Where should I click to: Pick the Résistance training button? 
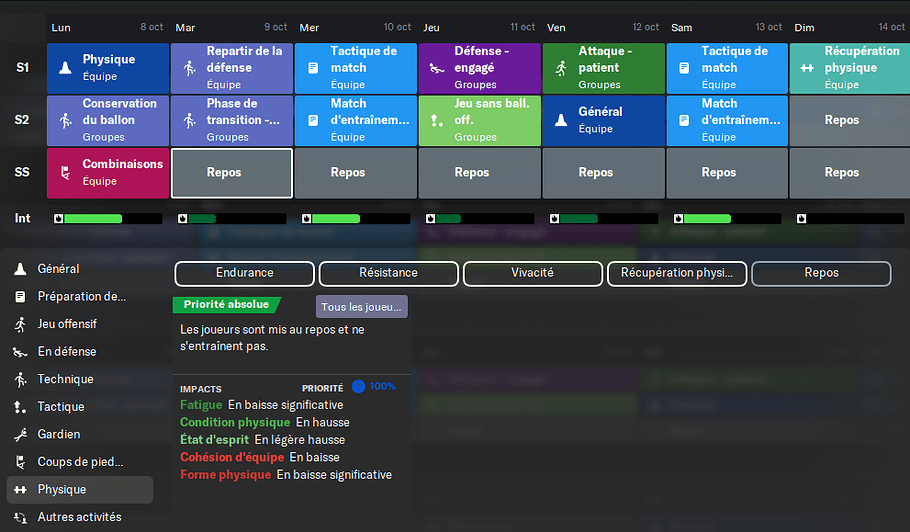[388, 273]
